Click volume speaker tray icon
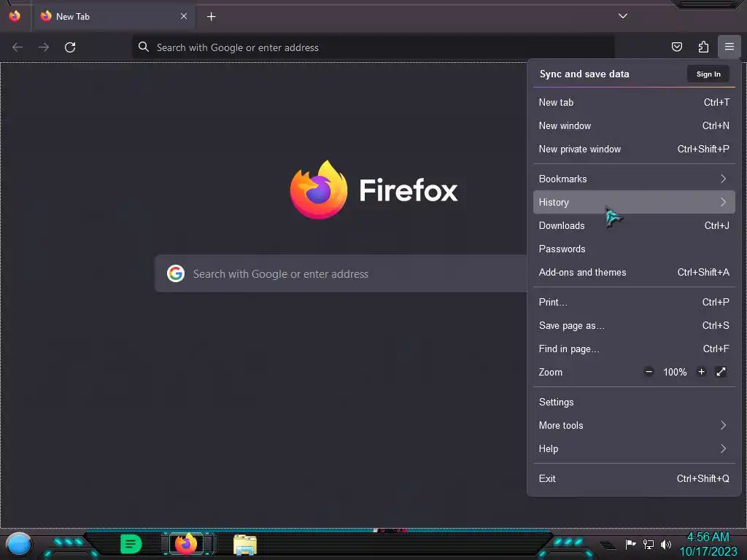Image resolution: width=747 pixels, height=560 pixels. point(665,544)
